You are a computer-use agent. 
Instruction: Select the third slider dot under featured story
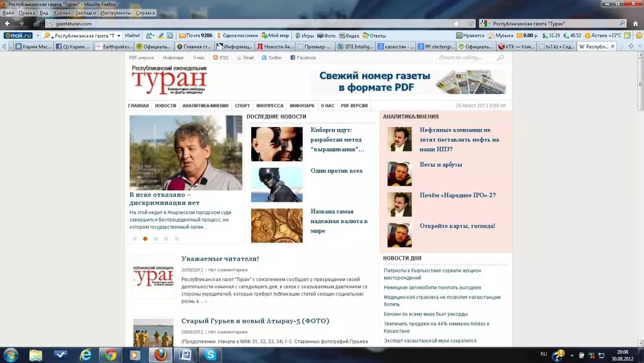pos(156,239)
